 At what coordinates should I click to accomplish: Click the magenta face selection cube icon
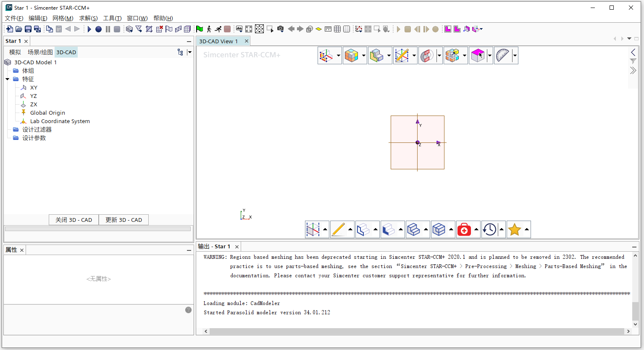click(x=478, y=55)
